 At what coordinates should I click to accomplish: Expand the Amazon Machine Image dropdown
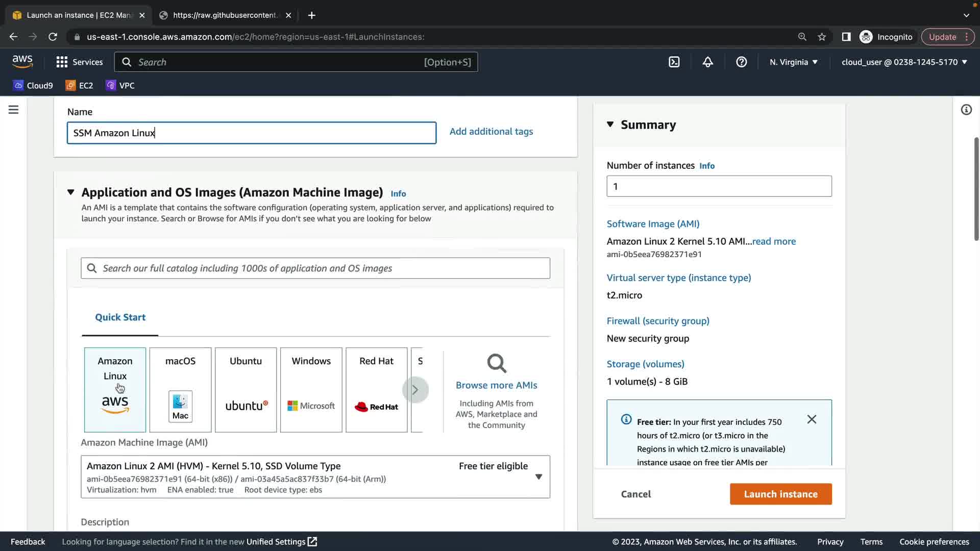point(538,477)
